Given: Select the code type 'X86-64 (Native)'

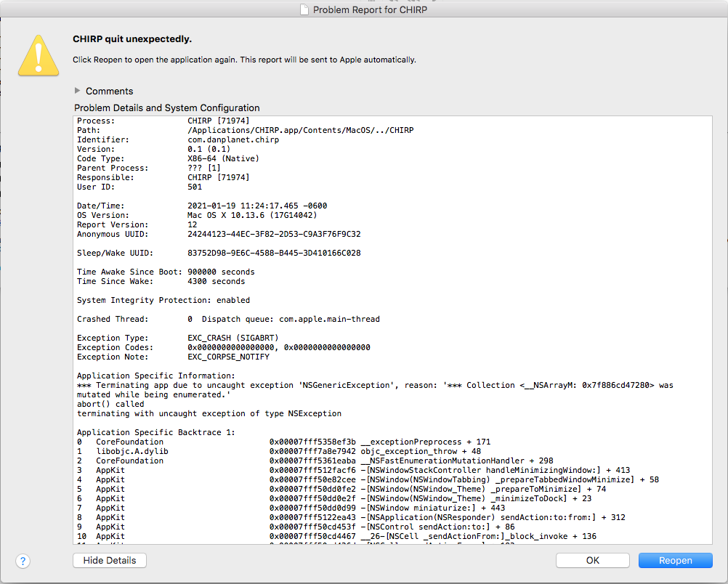Looking at the screenshot, I should pos(223,159).
